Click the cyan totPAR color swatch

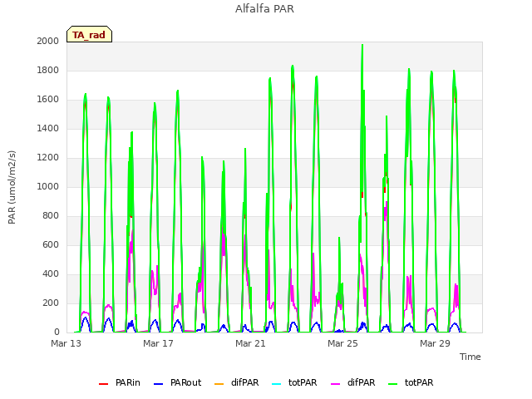tap(277, 384)
